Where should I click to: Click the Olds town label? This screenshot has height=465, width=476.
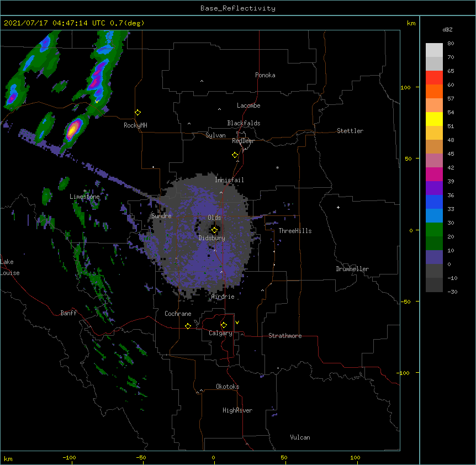[214, 218]
